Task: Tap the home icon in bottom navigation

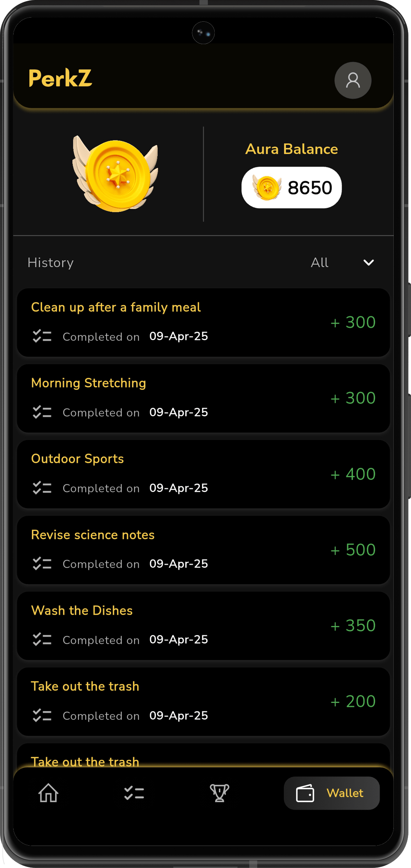Action: [49, 793]
